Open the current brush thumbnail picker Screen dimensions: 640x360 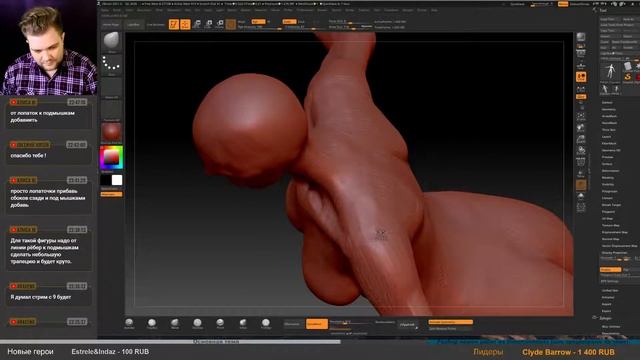[111, 41]
